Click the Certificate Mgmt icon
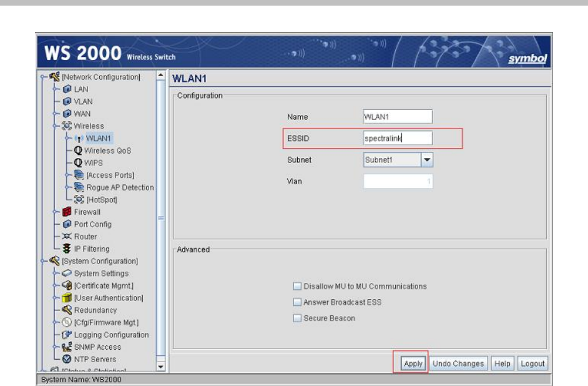The image size is (588, 386). [x=67, y=285]
